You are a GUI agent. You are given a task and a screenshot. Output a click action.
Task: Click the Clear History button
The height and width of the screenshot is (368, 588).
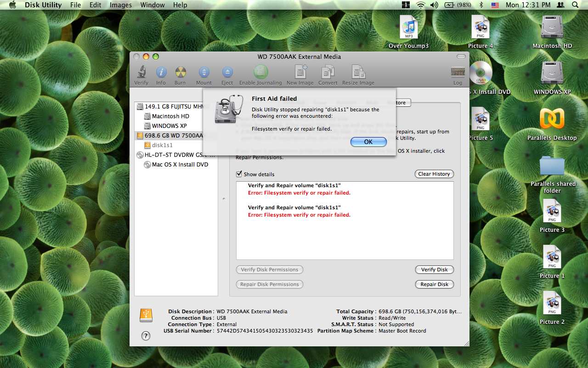coord(434,174)
